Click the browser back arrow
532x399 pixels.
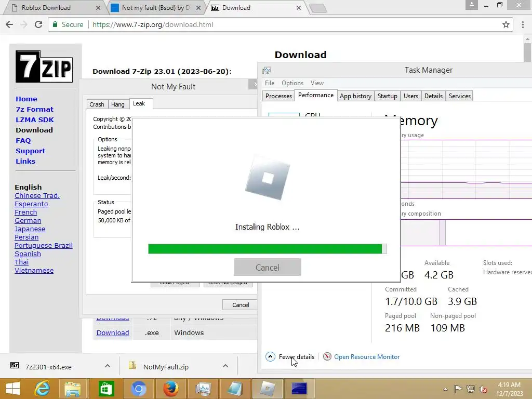[9, 24]
